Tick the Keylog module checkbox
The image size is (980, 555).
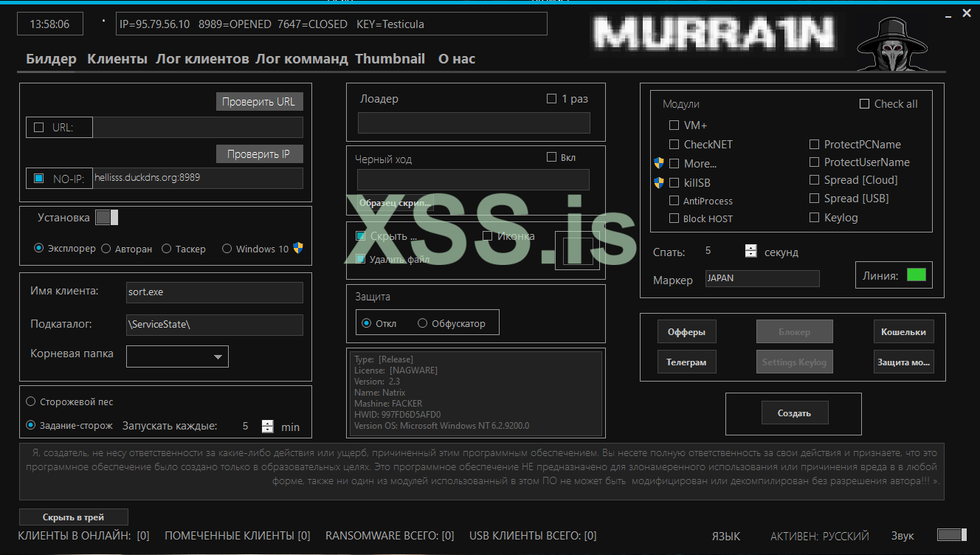point(814,218)
